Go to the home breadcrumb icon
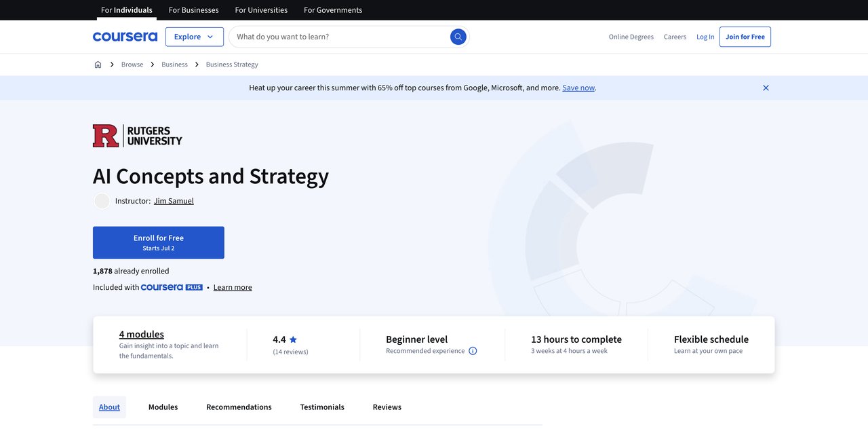868x429 pixels. pos(98,64)
